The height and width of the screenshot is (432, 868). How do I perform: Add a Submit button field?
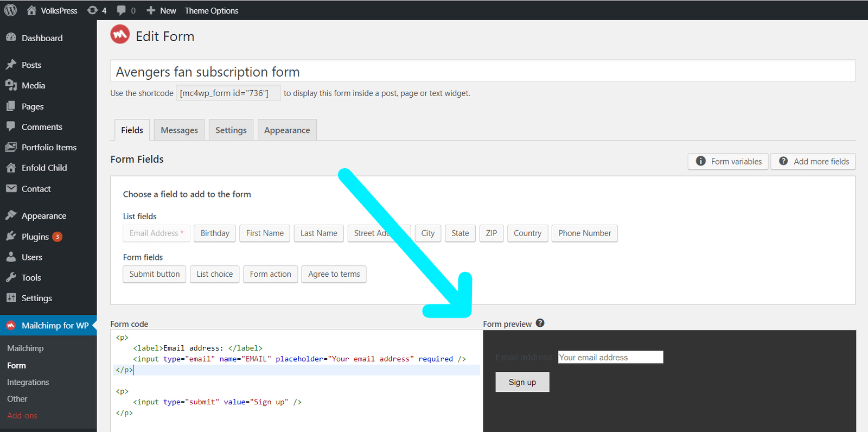click(155, 274)
